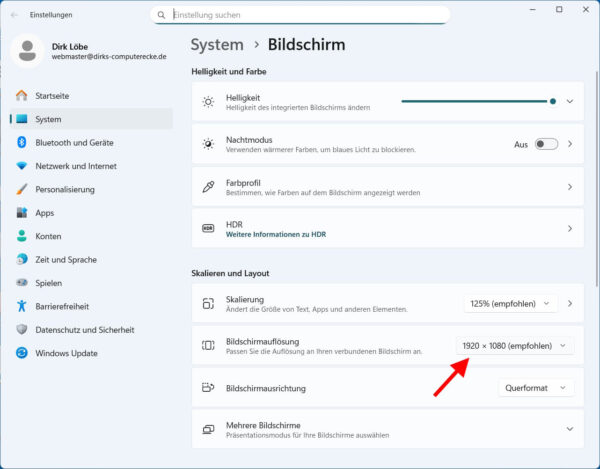Open Weitere Informationen zu HDR link
This screenshot has width=600, height=469.
(x=276, y=234)
